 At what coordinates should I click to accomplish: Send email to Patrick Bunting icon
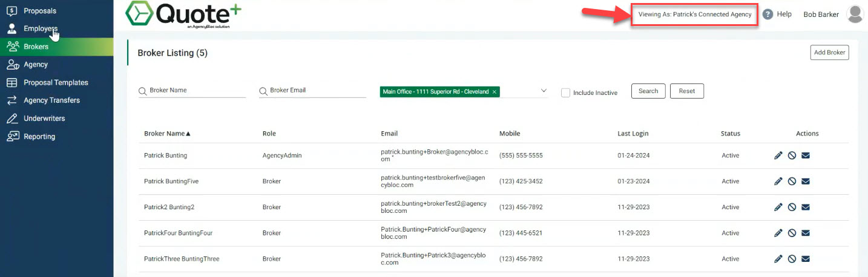tap(806, 155)
